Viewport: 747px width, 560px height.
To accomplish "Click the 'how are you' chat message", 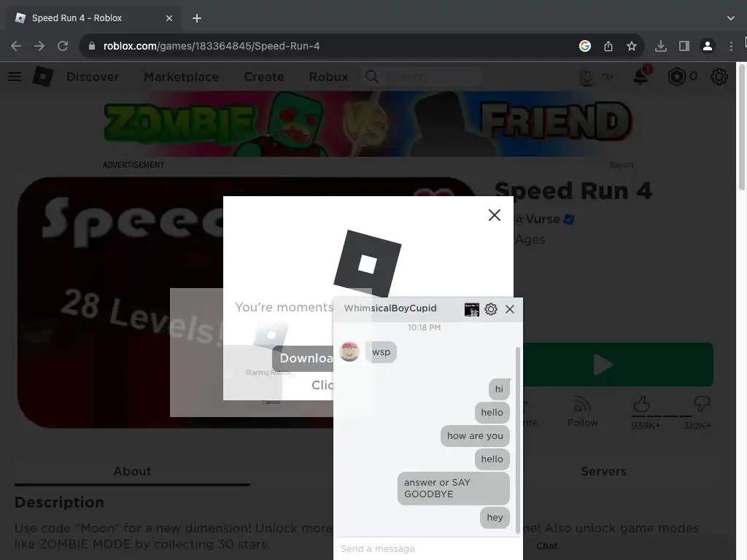I will tap(475, 436).
